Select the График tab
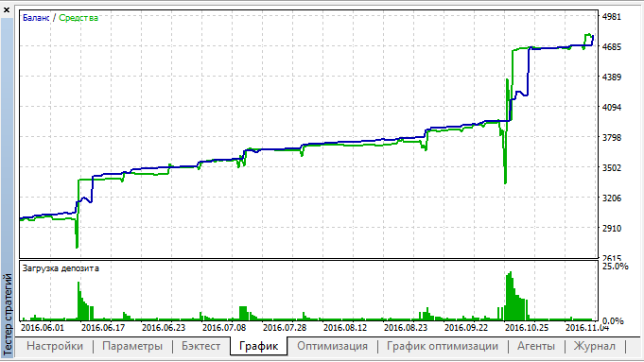 click(x=258, y=346)
